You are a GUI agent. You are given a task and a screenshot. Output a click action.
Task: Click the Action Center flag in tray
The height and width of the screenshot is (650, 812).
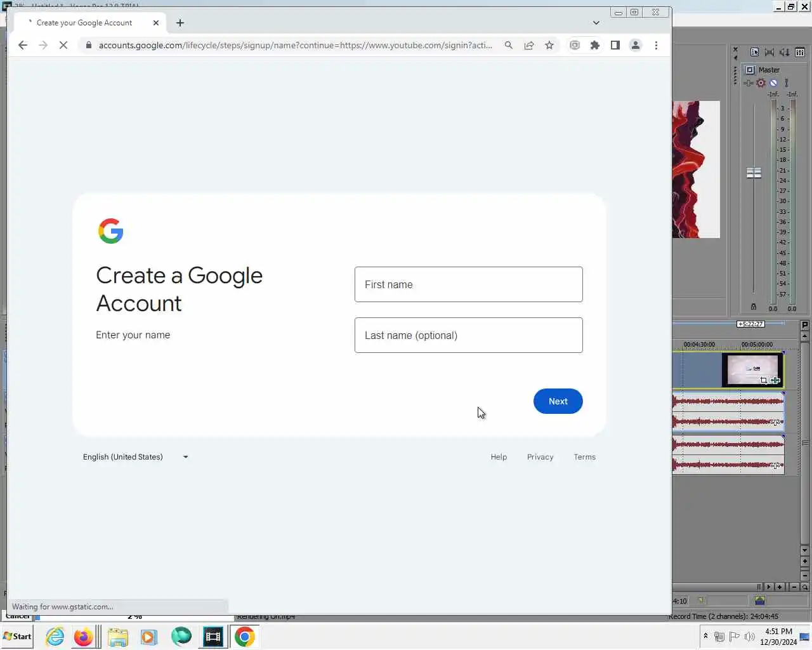pos(734,637)
